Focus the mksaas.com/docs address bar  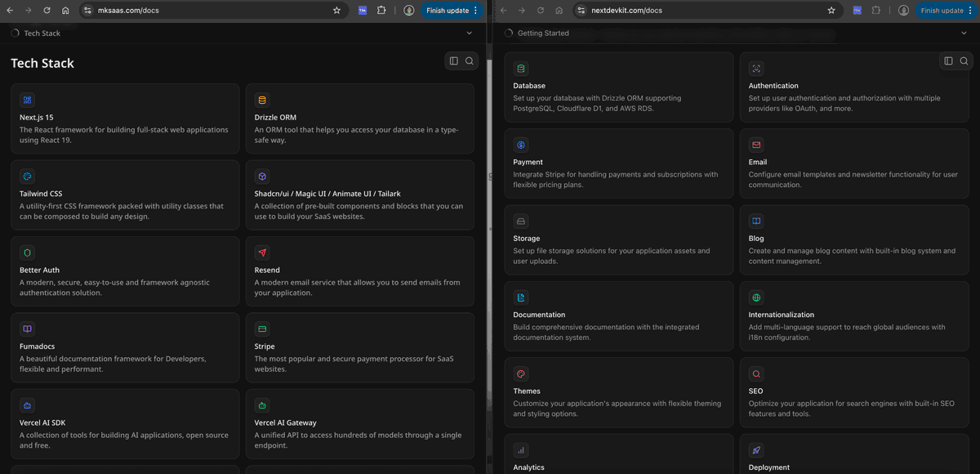point(212,11)
